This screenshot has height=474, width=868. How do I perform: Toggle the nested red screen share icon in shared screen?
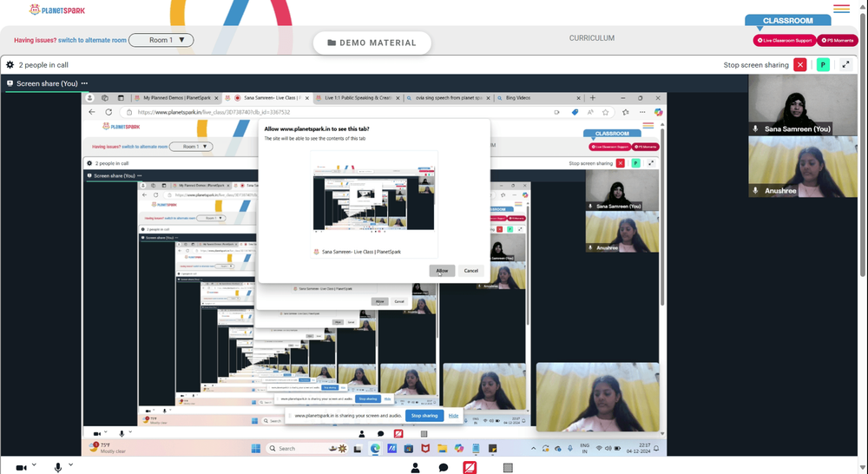(x=398, y=433)
